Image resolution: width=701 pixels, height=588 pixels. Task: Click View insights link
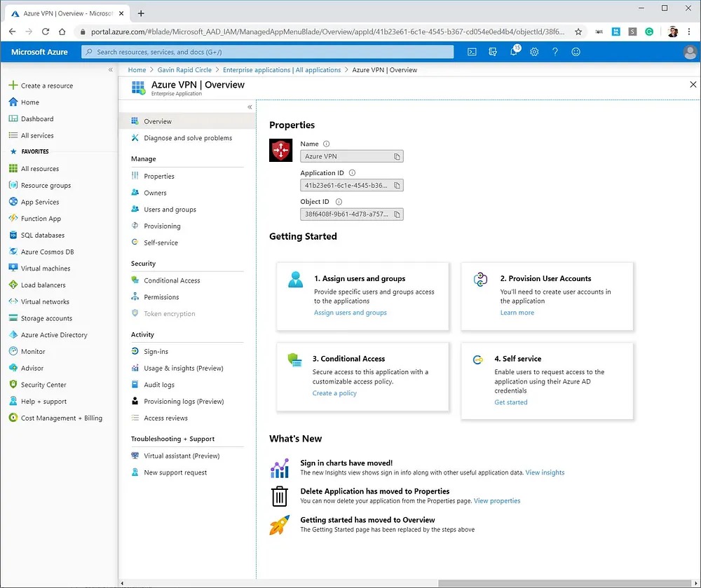pyautogui.click(x=545, y=472)
